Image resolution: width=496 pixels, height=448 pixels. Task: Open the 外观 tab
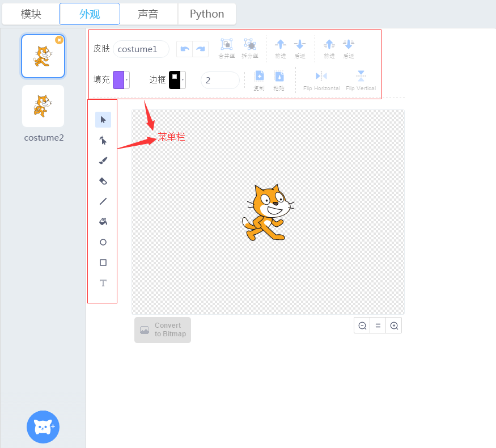90,14
